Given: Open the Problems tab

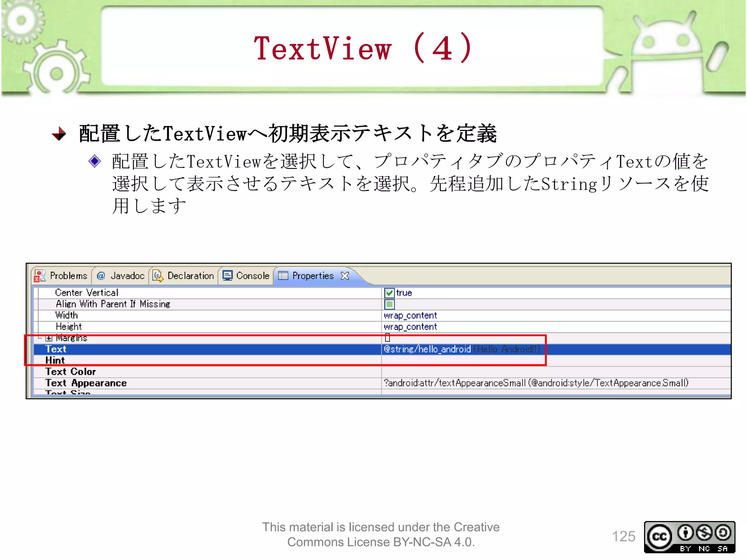Looking at the screenshot, I should 61,276.
